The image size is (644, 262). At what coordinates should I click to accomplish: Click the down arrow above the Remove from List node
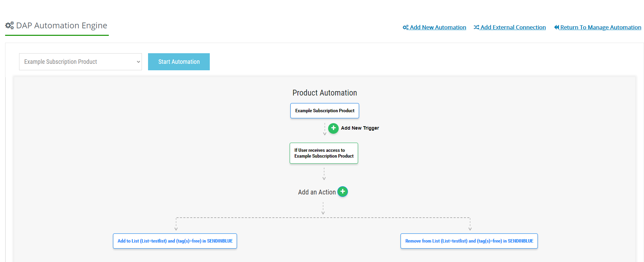(x=470, y=229)
